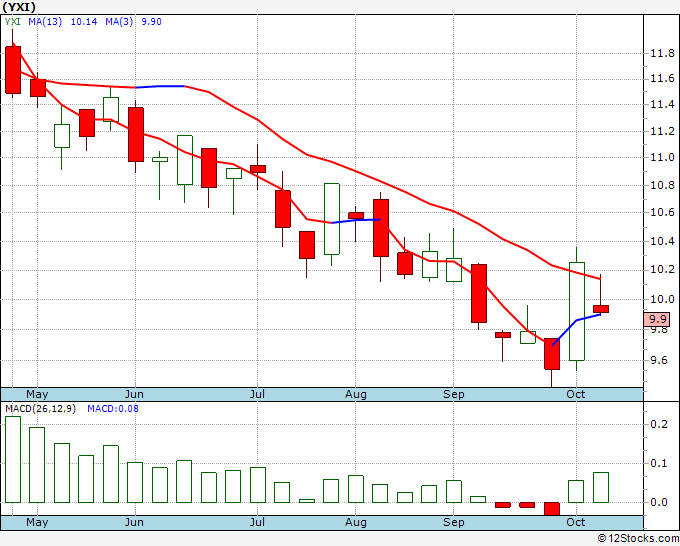Click the 11.6 price axis label
This screenshot has width=680, height=546.
[x=663, y=78]
